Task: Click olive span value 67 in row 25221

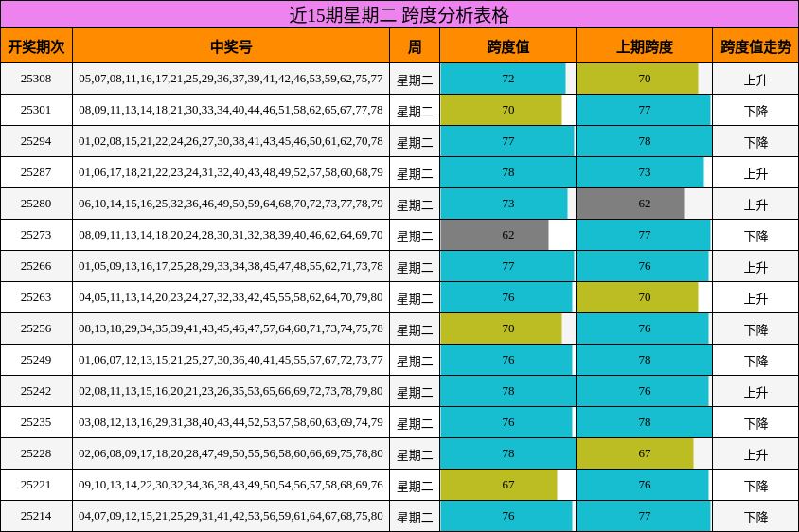Action: 499,485
